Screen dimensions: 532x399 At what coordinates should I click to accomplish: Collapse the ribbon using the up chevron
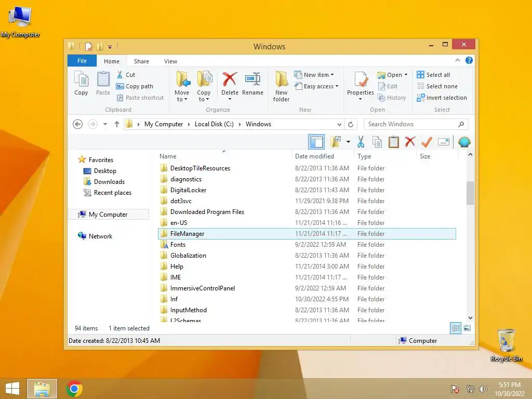pos(457,60)
